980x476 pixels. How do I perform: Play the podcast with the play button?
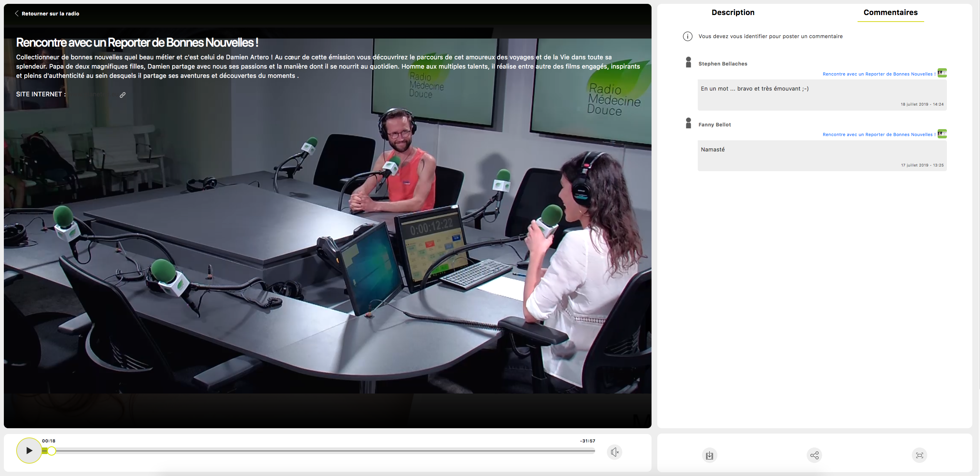coord(29,450)
